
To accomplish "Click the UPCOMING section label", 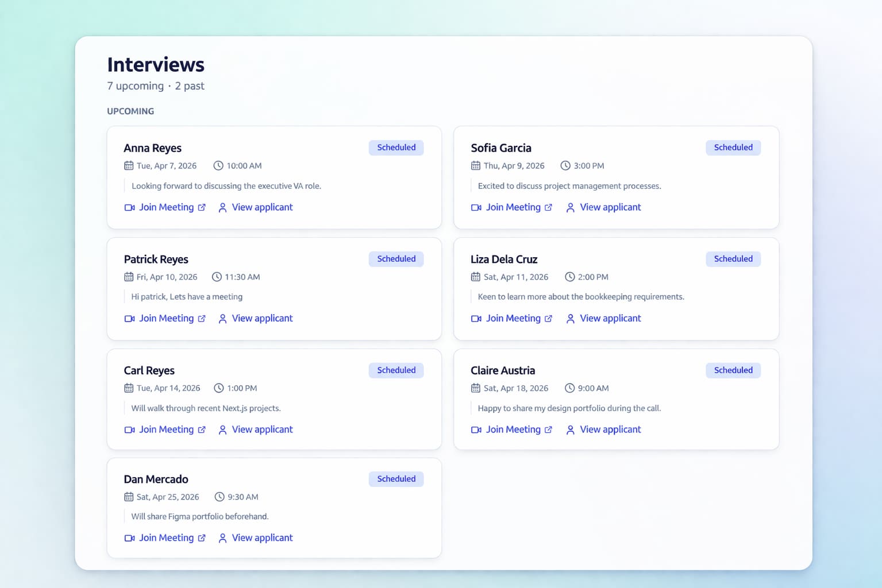I will 130,111.
